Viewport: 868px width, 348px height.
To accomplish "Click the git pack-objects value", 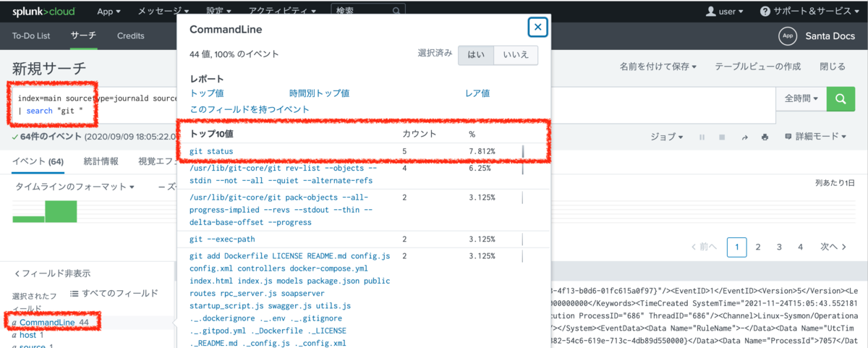I will click(281, 209).
